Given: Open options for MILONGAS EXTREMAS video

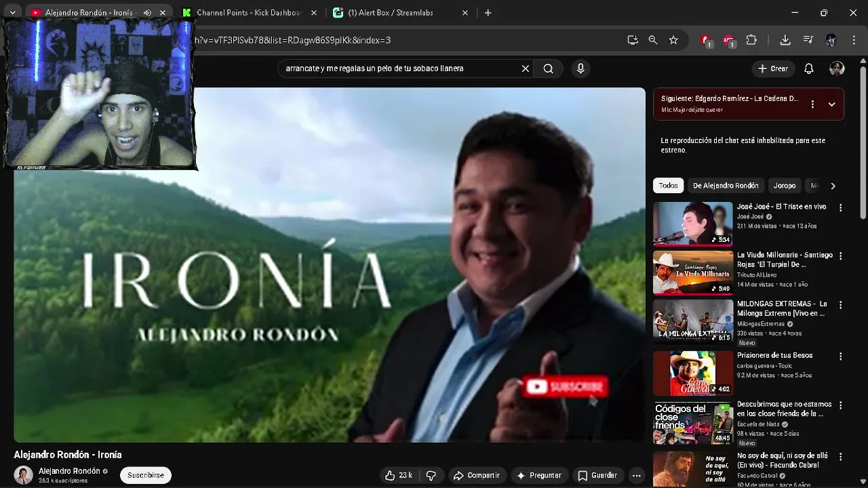Looking at the screenshot, I should 840,305.
